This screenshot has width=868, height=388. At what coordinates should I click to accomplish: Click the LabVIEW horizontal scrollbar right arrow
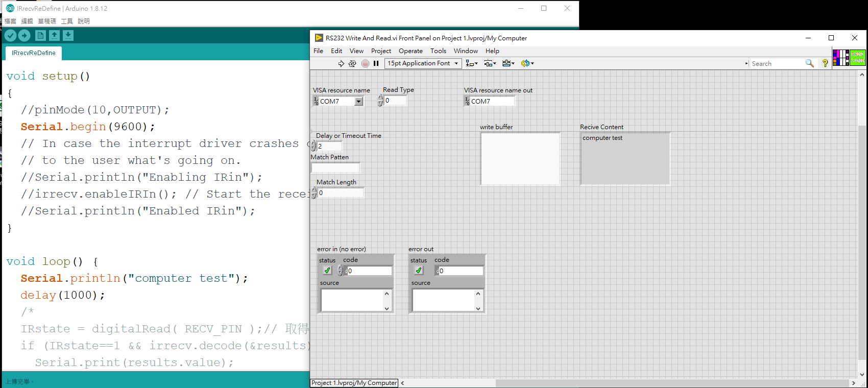[853, 383]
